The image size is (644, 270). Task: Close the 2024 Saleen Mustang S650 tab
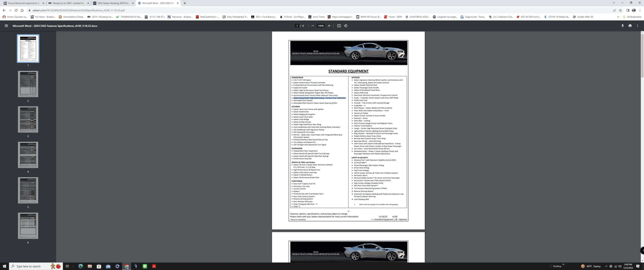[133, 3]
